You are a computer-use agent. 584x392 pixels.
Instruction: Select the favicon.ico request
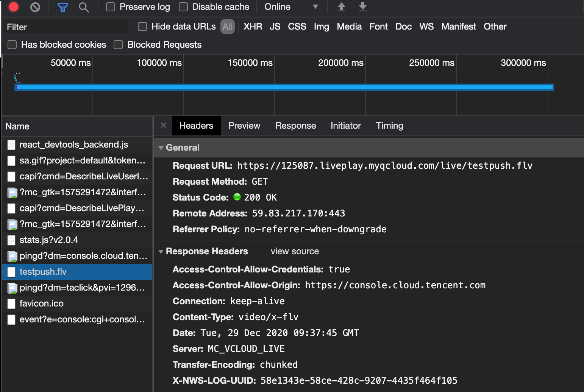coord(77,303)
